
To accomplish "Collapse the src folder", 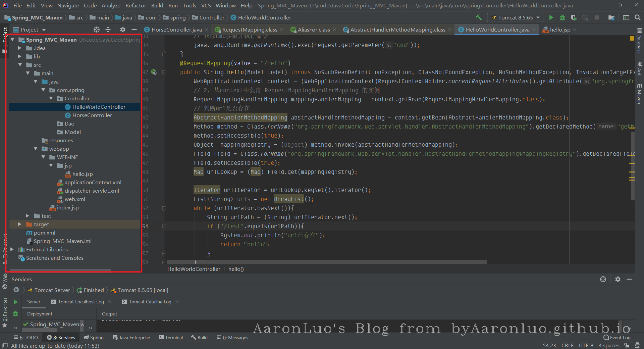I will pos(20,65).
